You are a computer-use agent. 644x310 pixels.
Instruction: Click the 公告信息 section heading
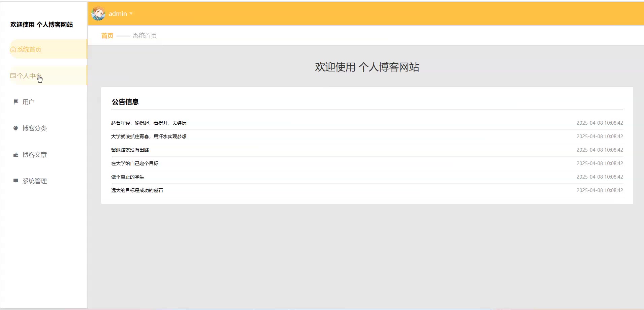coord(125,102)
